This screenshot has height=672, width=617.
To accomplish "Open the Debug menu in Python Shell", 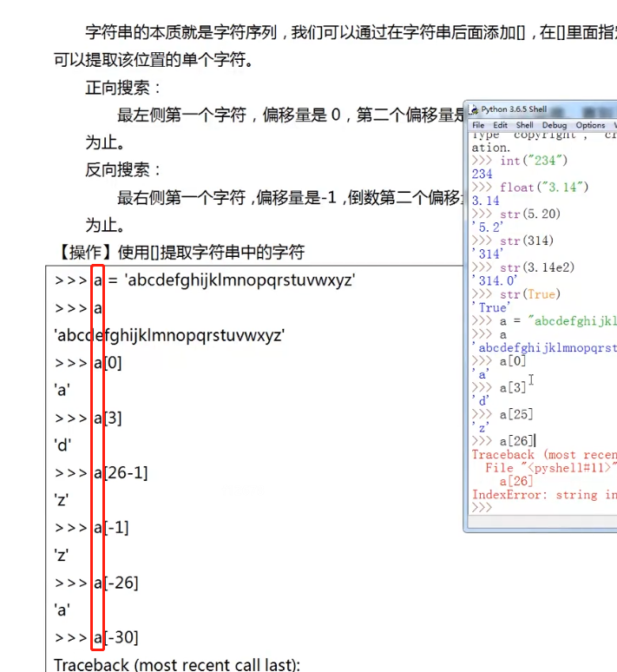I will point(554,125).
